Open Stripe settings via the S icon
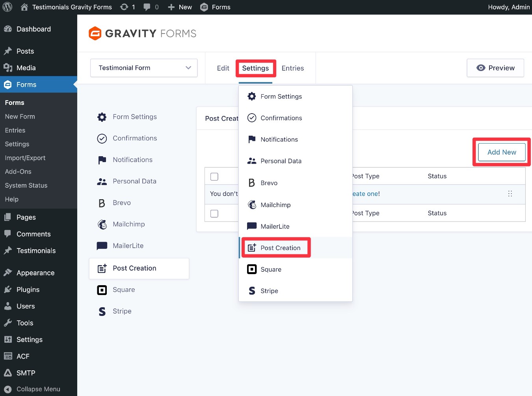The width and height of the screenshot is (532, 396). (x=252, y=291)
